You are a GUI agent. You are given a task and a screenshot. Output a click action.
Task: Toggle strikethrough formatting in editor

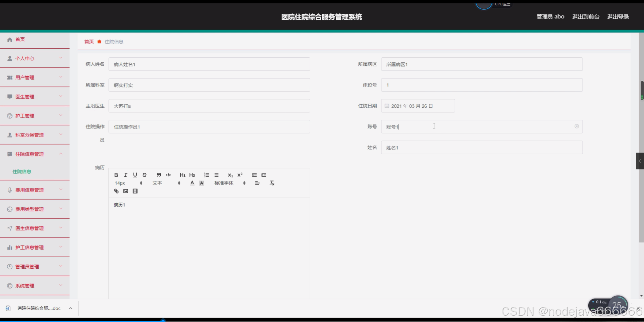pos(145,175)
